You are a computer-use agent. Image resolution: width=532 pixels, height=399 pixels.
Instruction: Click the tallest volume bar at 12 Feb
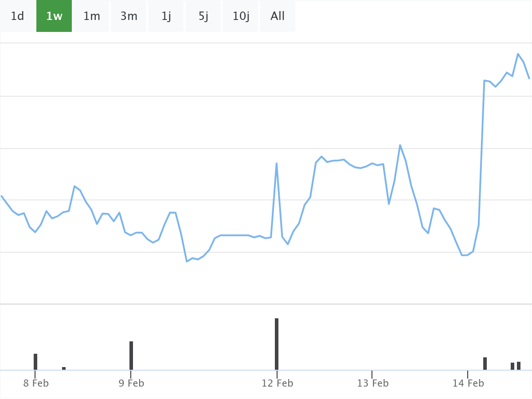point(277,344)
